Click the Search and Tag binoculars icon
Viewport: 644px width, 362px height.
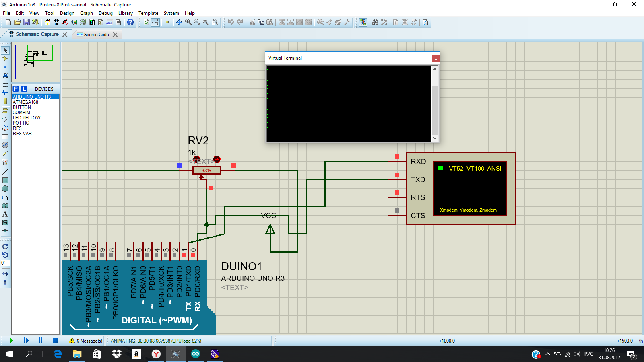375,22
